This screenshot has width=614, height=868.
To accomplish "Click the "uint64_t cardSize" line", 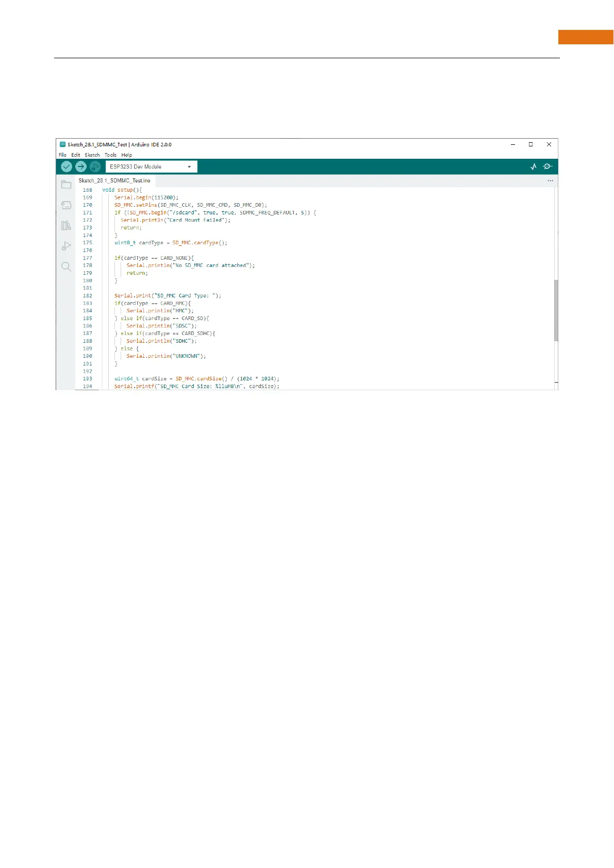I will click(x=197, y=379).
